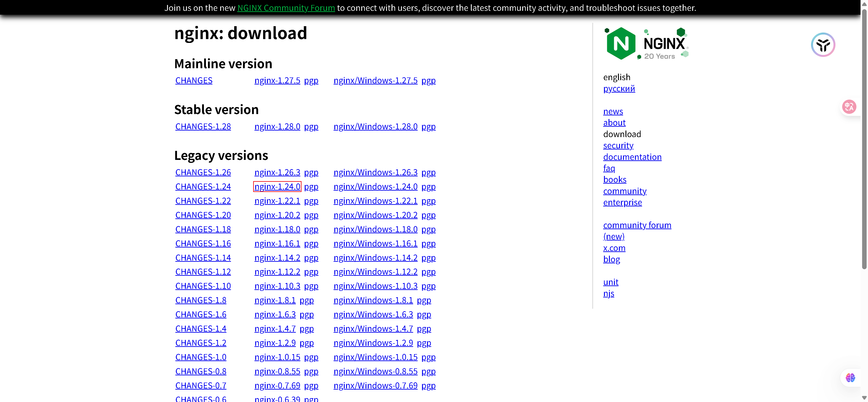Download nginx/Windows-1.0.15

pyautogui.click(x=375, y=357)
